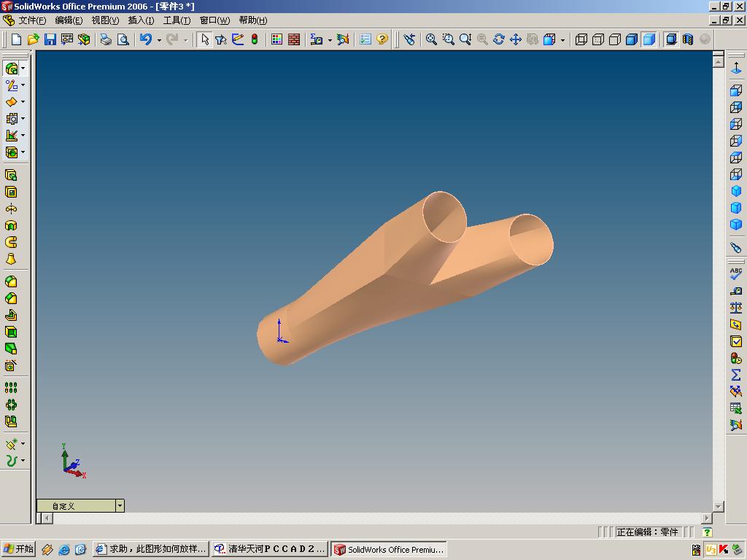Viewport: 747px width, 560px height.
Task: Switch to hidden lines removed display
Action: coord(615,39)
